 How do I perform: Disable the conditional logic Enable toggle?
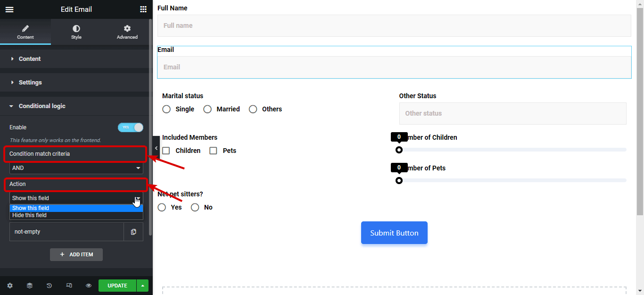click(131, 127)
